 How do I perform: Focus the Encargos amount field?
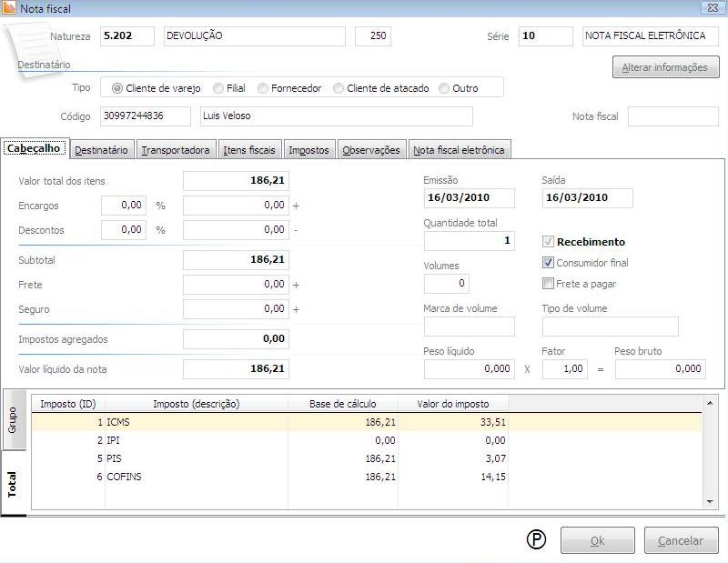pos(236,206)
